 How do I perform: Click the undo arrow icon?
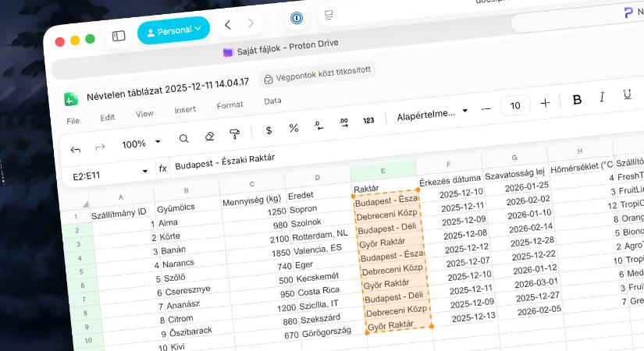tap(76, 149)
